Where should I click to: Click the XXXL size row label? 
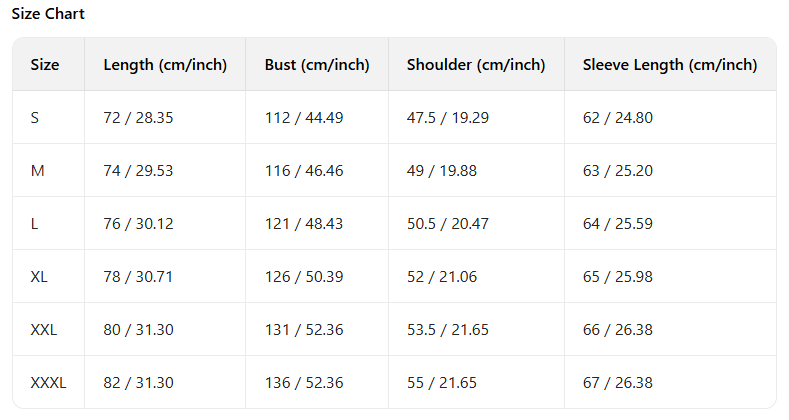[48, 383]
